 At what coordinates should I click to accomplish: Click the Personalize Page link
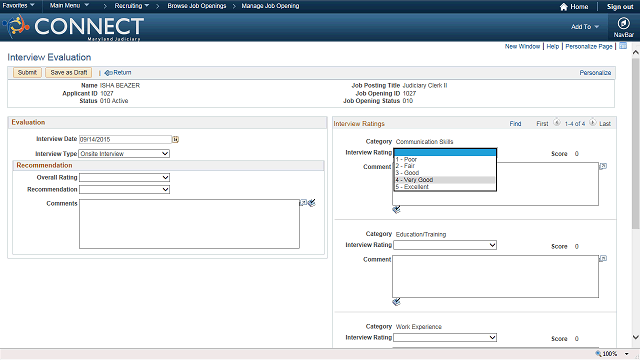click(x=589, y=47)
